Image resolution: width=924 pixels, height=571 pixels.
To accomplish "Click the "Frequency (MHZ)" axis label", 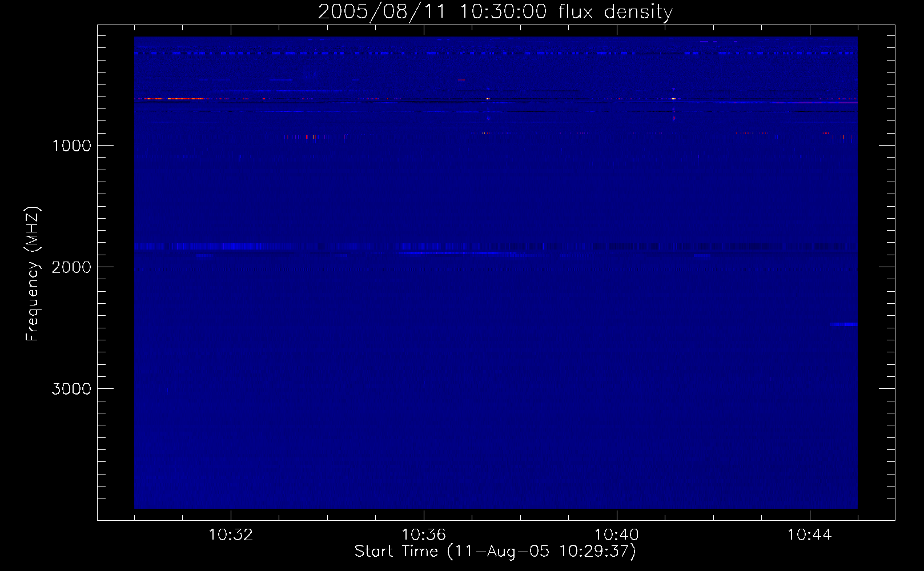I will [x=32, y=274].
